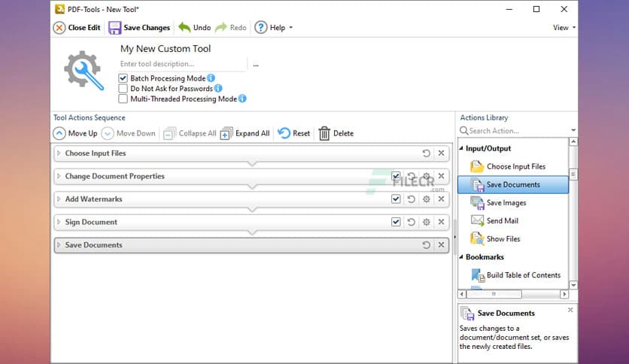Viewport: 629px width, 364px height.
Task: Remove the Add Watermarks action
Action: 441,199
